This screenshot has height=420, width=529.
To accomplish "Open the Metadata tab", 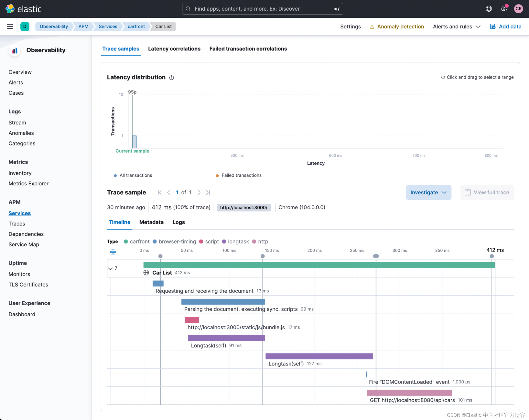I will 151,222.
